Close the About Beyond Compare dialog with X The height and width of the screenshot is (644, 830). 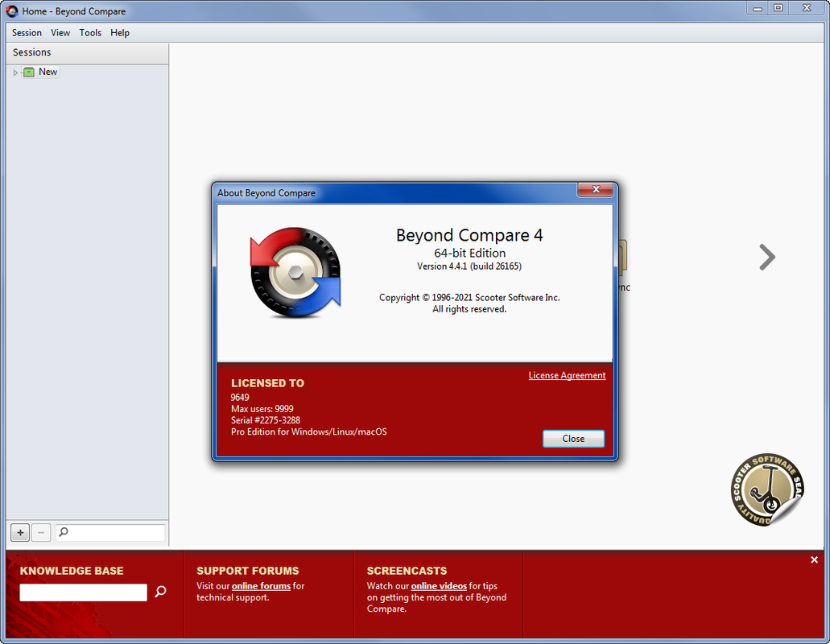(x=596, y=189)
